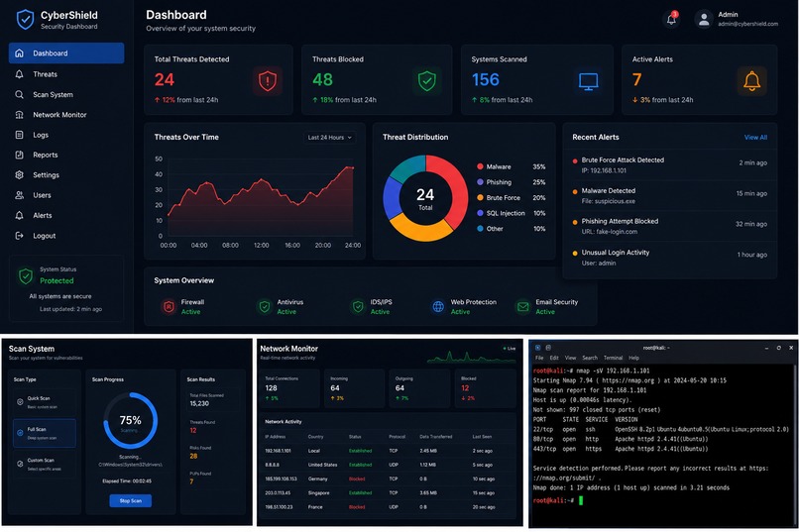Open the Brute Force Attack Detected alert

pyautogui.click(x=669, y=164)
